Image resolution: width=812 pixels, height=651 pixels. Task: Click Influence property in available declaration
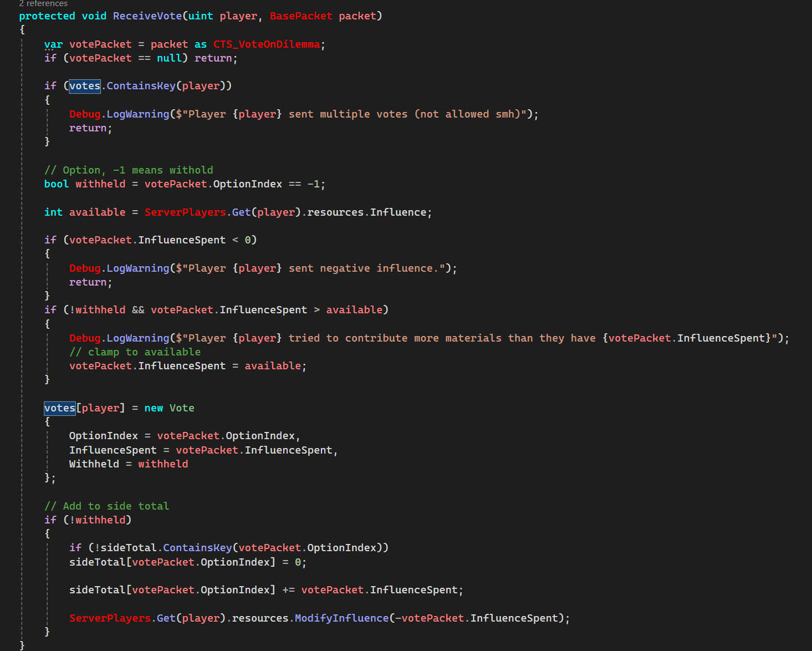(x=398, y=212)
